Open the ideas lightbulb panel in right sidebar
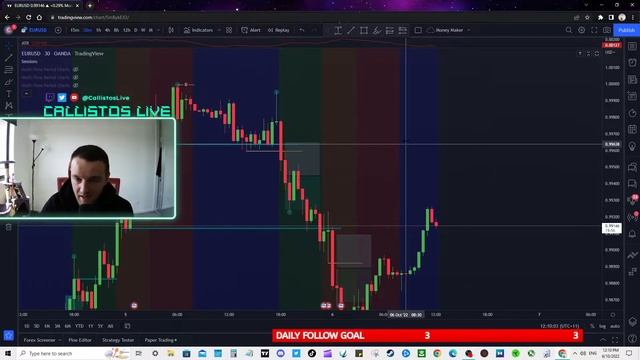This screenshot has width=640, height=360. [x=632, y=146]
